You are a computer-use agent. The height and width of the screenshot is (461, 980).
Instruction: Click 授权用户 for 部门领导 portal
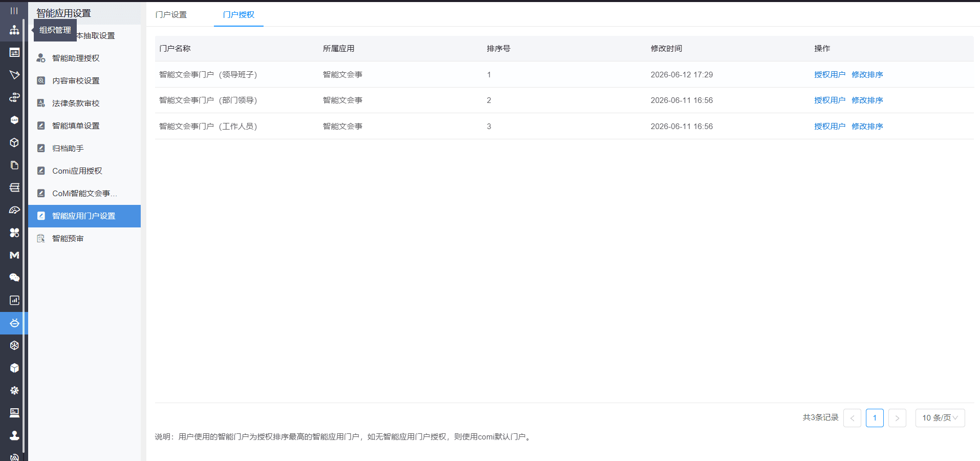[830, 100]
